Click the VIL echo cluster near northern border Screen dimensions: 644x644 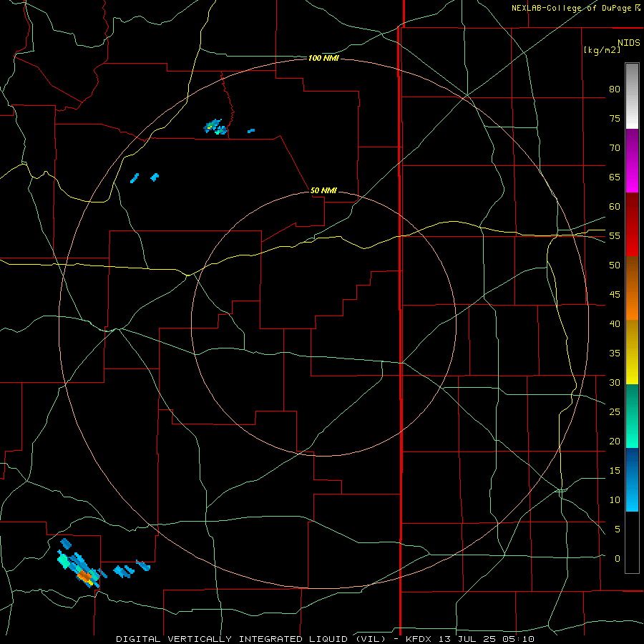pos(215,127)
